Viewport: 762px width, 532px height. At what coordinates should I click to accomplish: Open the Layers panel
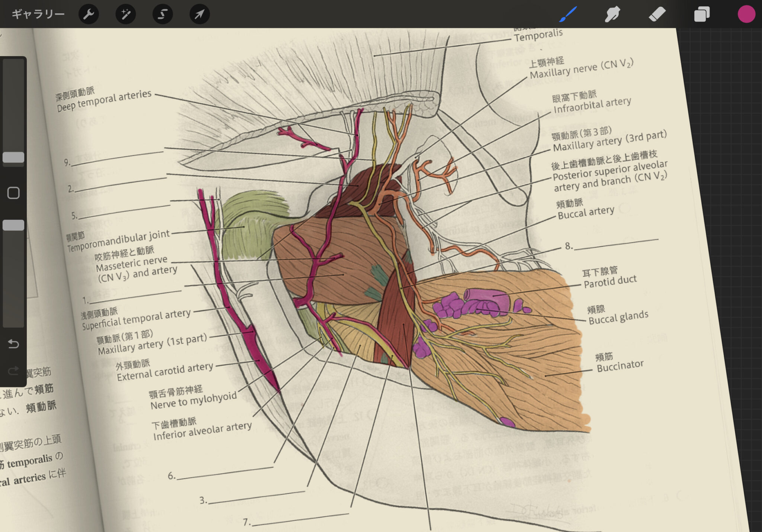click(x=702, y=14)
